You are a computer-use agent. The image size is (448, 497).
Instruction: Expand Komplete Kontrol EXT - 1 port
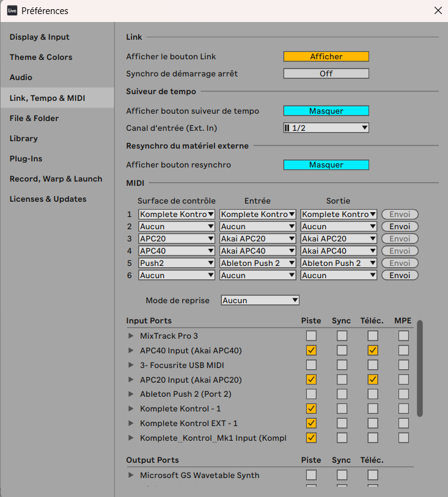131,423
